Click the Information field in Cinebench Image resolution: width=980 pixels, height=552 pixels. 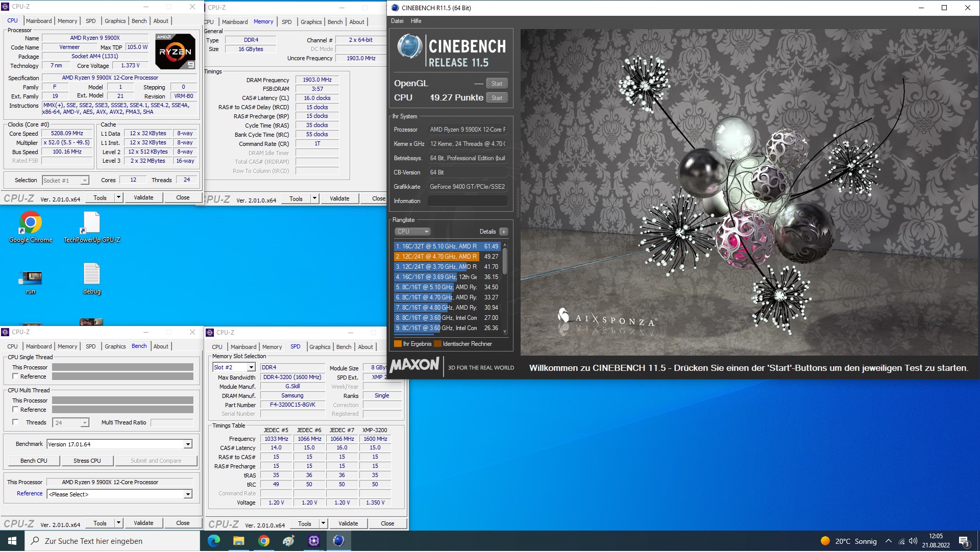click(467, 201)
